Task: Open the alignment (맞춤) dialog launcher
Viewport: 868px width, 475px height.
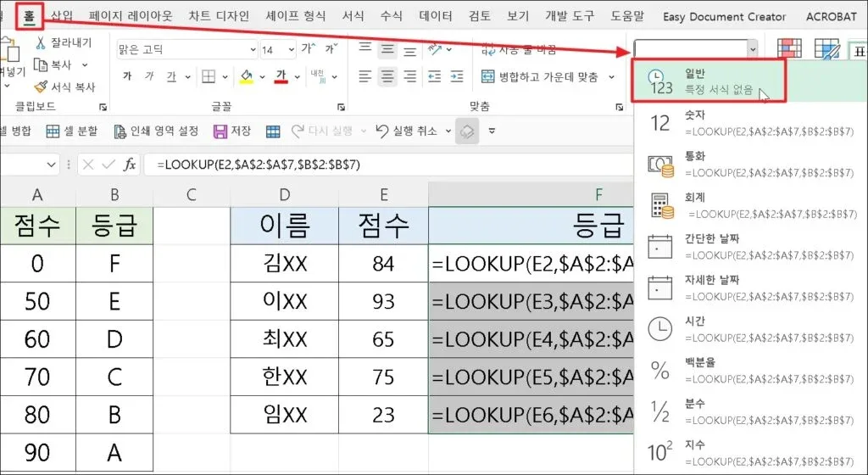Action: (x=620, y=107)
